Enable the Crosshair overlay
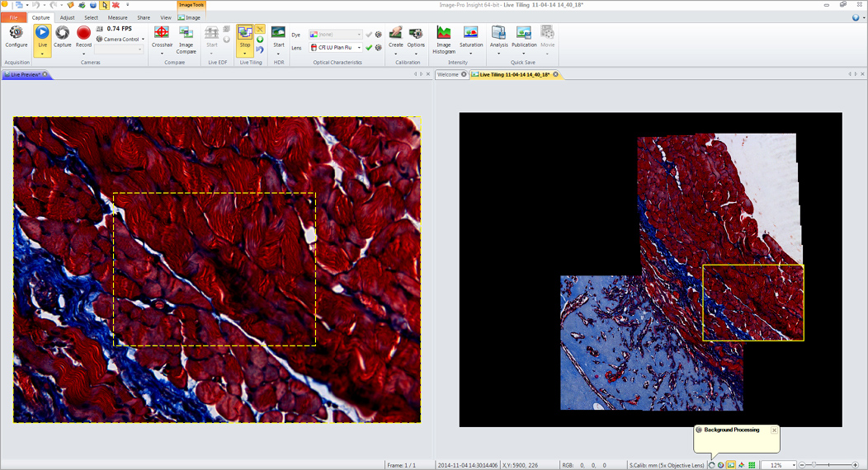This screenshot has height=470, width=868. [162, 36]
